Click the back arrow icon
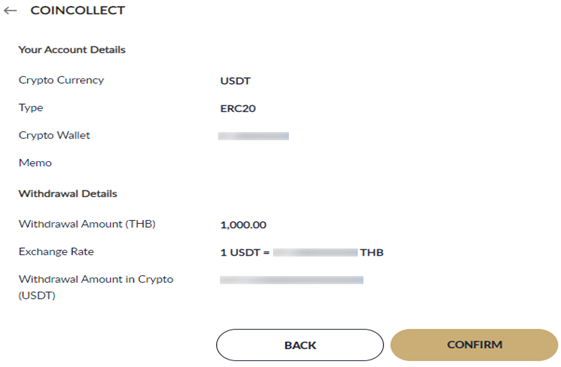This screenshot has height=367, width=561. pos(10,11)
